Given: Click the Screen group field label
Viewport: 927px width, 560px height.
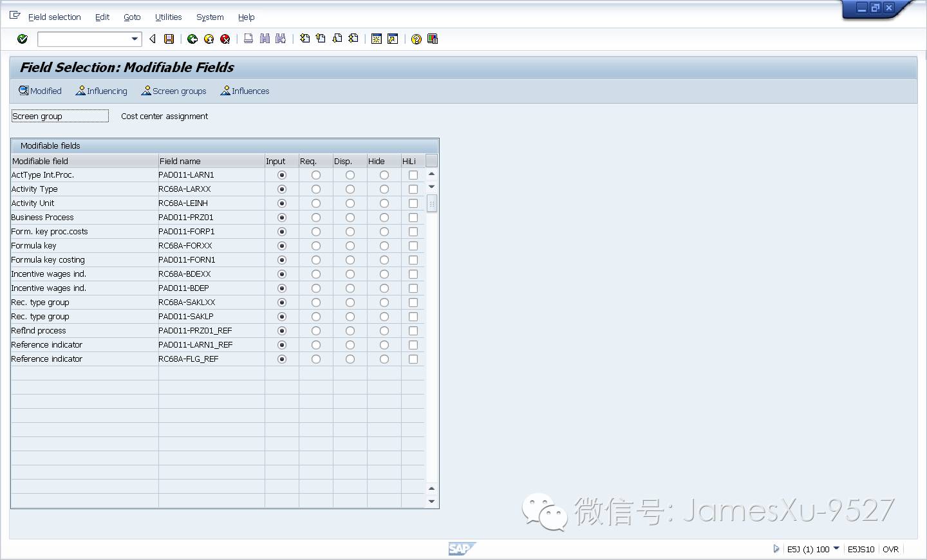Looking at the screenshot, I should pyautogui.click(x=60, y=117).
